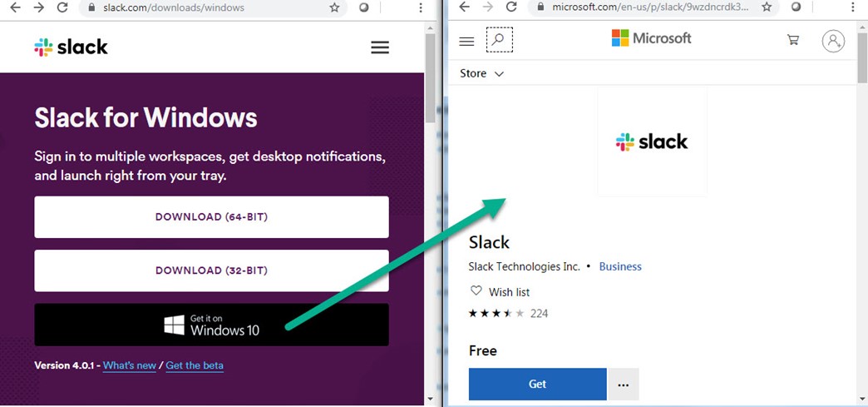This screenshot has width=868, height=407.
Task: Open Microsoft shopping cart
Action: pyautogui.click(x=793, y=40)
